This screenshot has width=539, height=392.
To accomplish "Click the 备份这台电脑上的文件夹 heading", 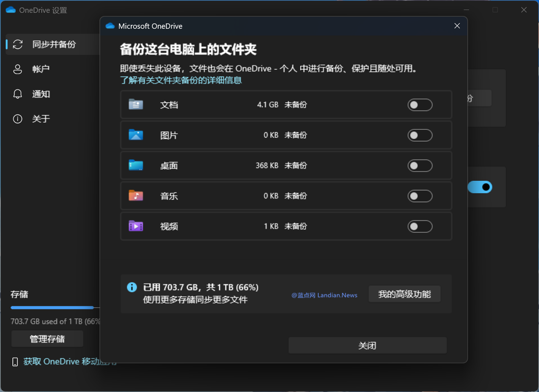I will tap(188, 49).
